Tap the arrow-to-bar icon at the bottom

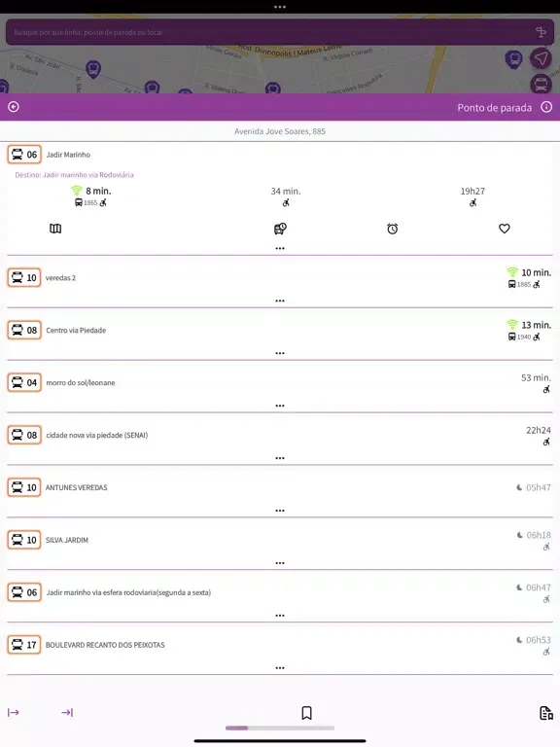[67, 712]
